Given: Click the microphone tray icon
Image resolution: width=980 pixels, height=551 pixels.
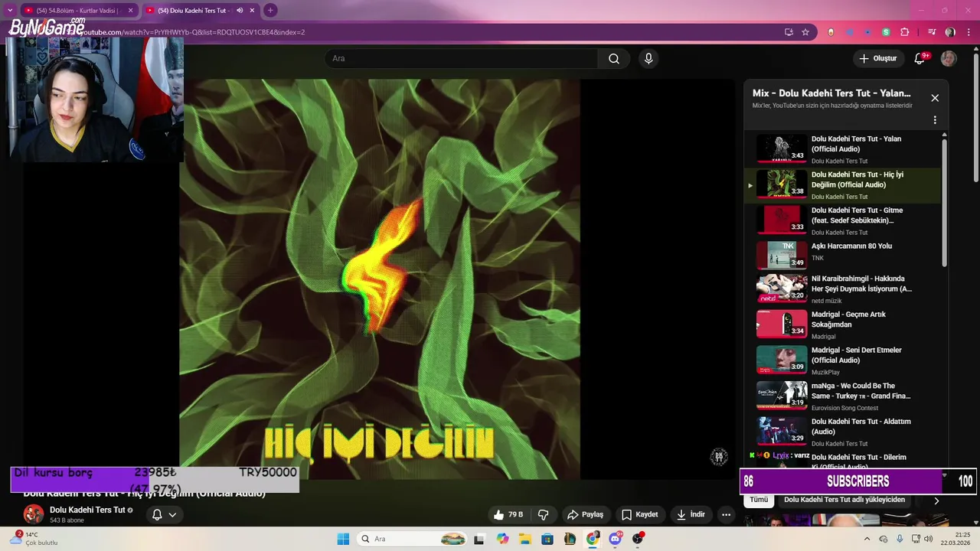Looking at the screenshot, I should point(900,539).
